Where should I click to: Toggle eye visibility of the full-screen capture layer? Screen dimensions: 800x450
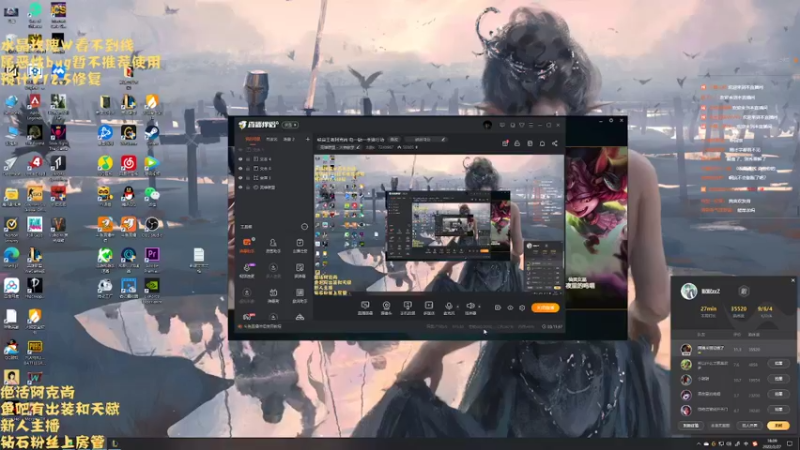point(240,178)
